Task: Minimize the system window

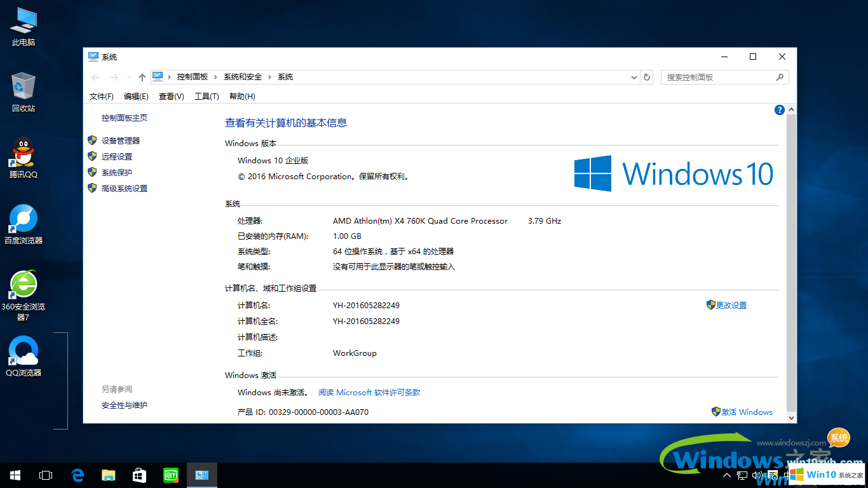Action: point(724,57)
